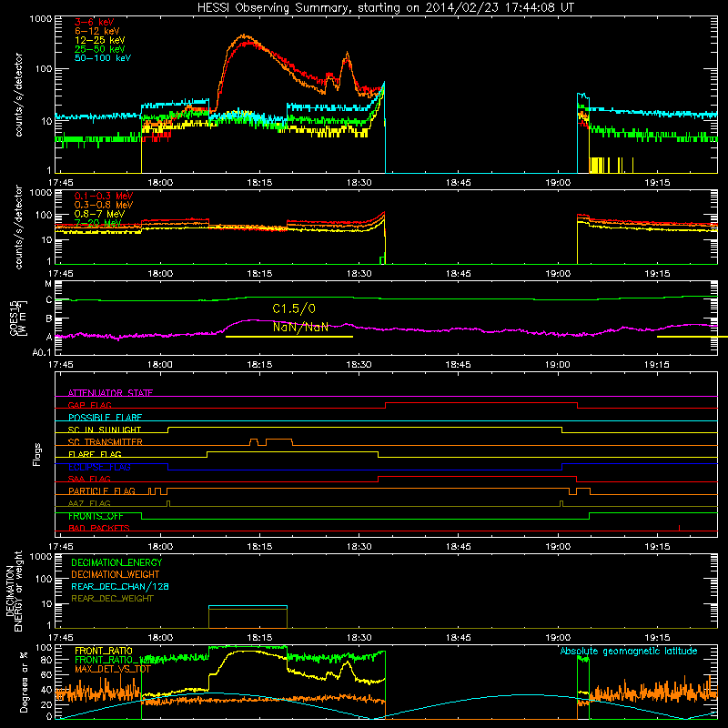Click the cyan REAR_DEC_CHAN decimation box
Viewport: 728px width, 728px height.
tap(248, 617)
